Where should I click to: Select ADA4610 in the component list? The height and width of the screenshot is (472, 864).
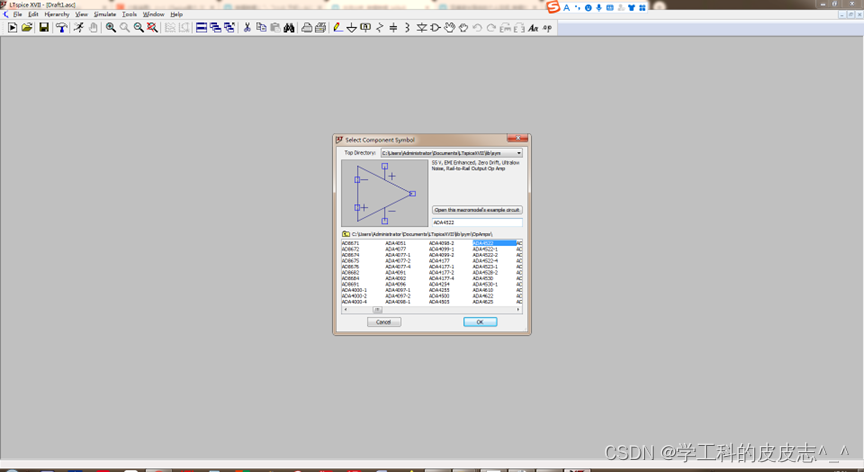(483, 290)
